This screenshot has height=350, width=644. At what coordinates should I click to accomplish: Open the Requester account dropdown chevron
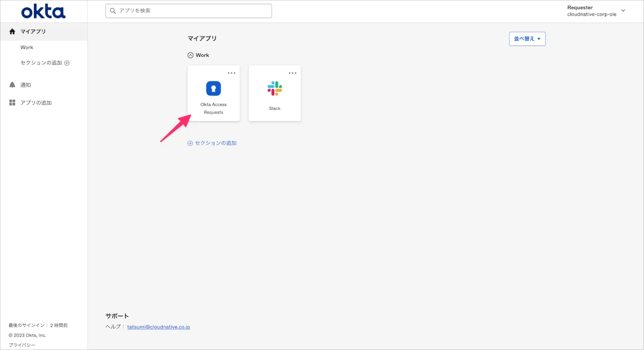(x=623, y=10)
